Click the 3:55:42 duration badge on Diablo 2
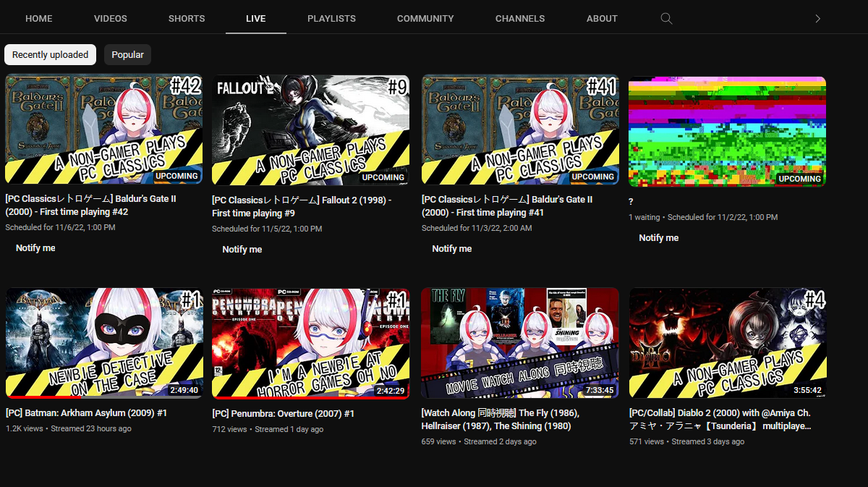This screenshot has width=868, height=487. 807,390
